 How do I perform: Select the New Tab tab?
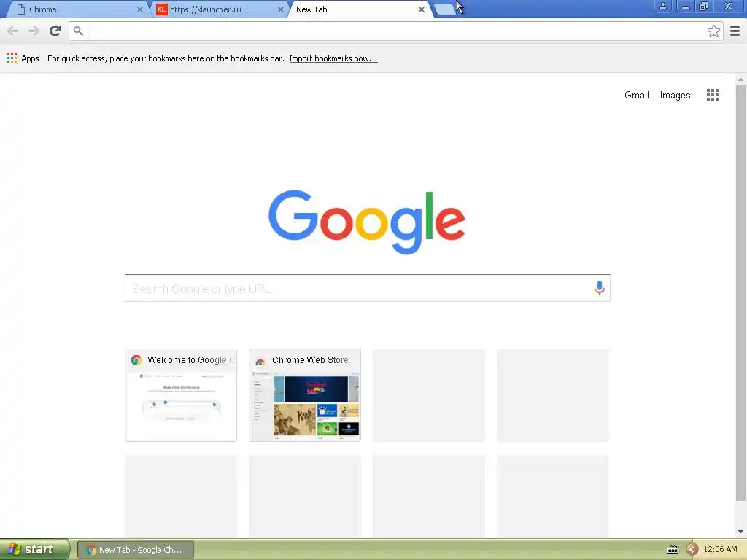360,9
